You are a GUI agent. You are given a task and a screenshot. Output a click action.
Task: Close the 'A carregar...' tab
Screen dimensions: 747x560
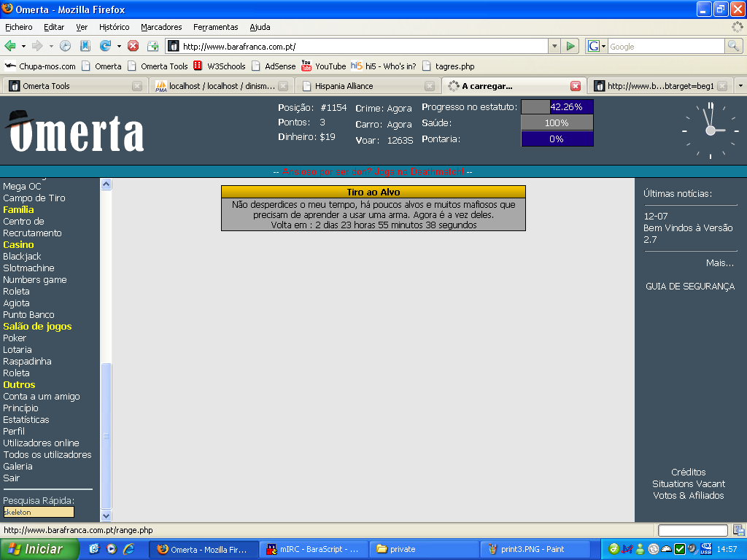pos(575,86)
